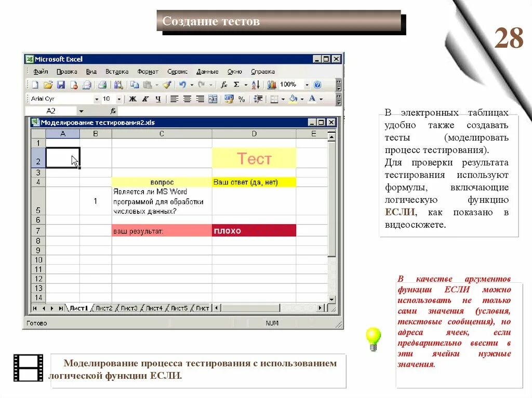Open the Chart Wizard icon
The image size is (532, 398).
(271, 85)
